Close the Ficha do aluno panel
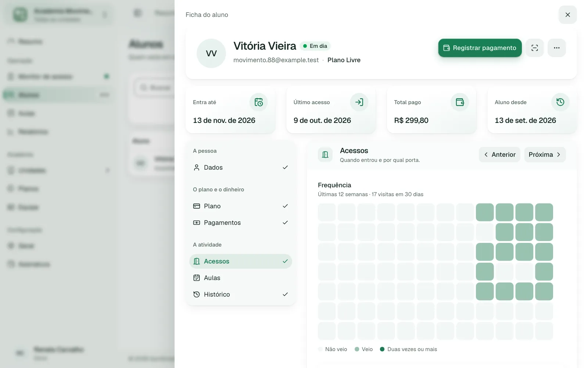Screen dimensions: 588x368 [x=567, y=15]
